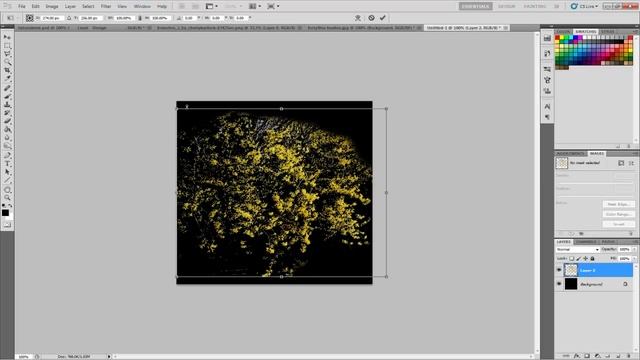Viewport: 640px width, 360px height.
Task: Open the Arrange Documents dropdown
Action: click(x=255, y=6)
